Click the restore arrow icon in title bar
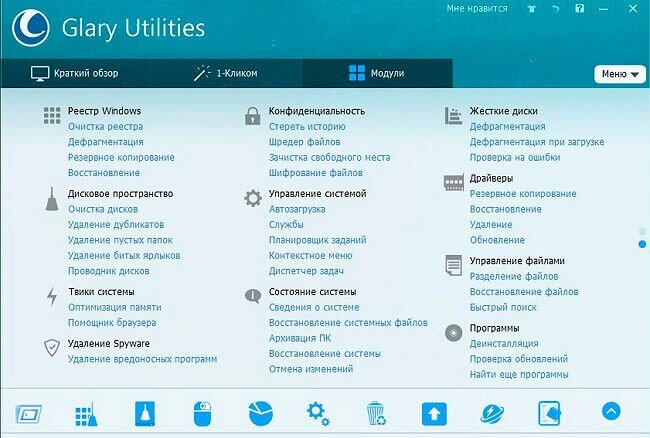 pos(556,9)
